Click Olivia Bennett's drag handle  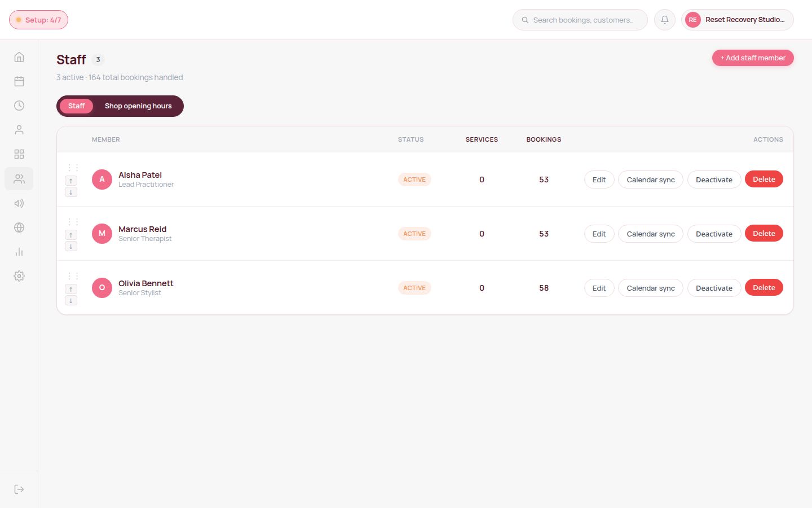[x=73, y=276]
